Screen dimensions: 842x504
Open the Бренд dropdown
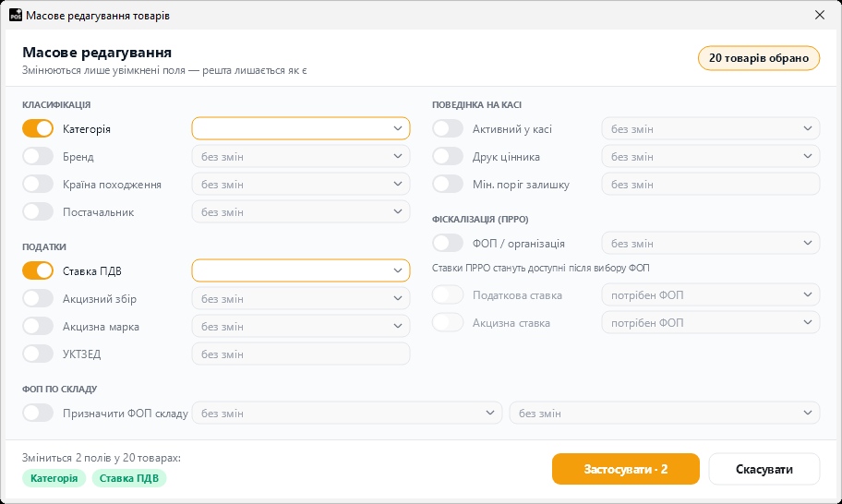click(301, 157)
